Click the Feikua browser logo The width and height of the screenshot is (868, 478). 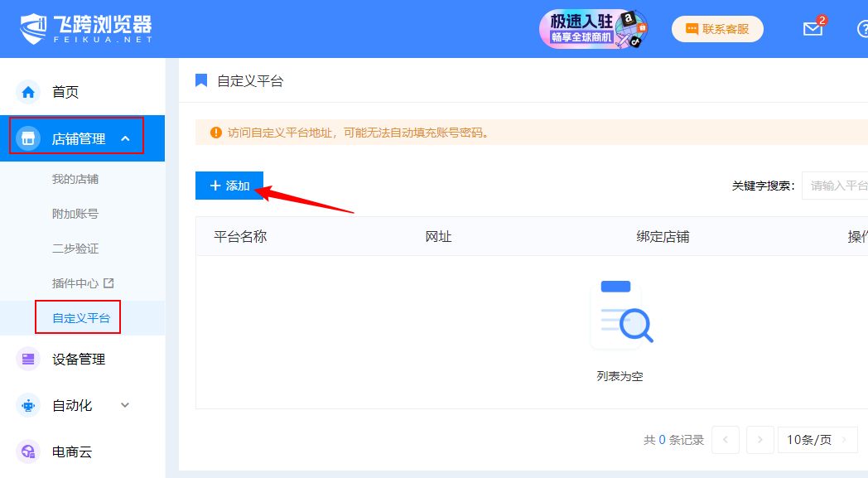[86, 29]
